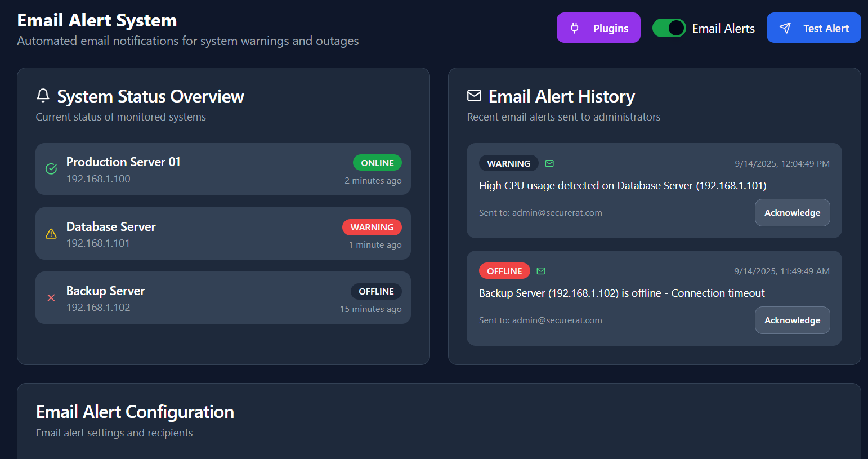Click the ONLINE status badge on Production Server 01
Viewport: 868px width, 459px height.
tap(377, 163)
